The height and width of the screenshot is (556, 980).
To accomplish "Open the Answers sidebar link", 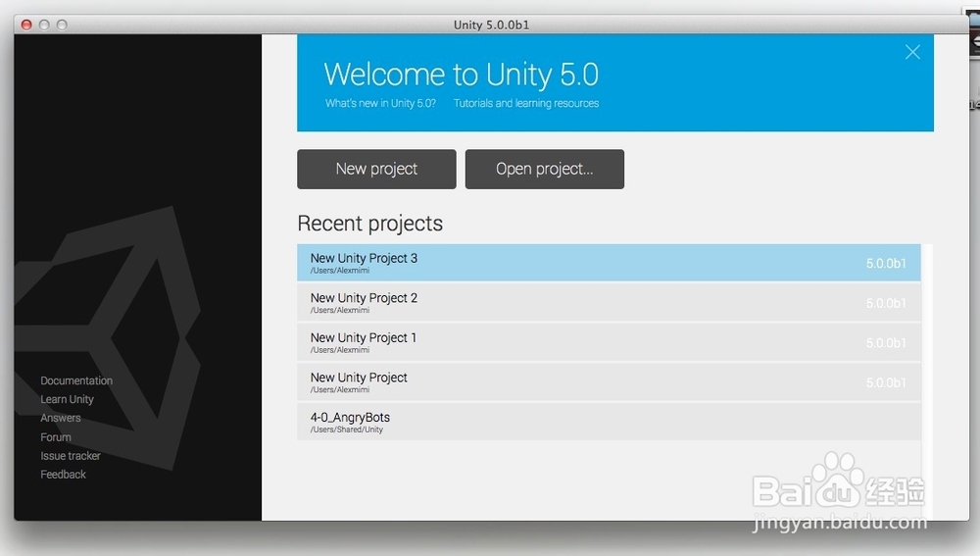I will 61,418.
